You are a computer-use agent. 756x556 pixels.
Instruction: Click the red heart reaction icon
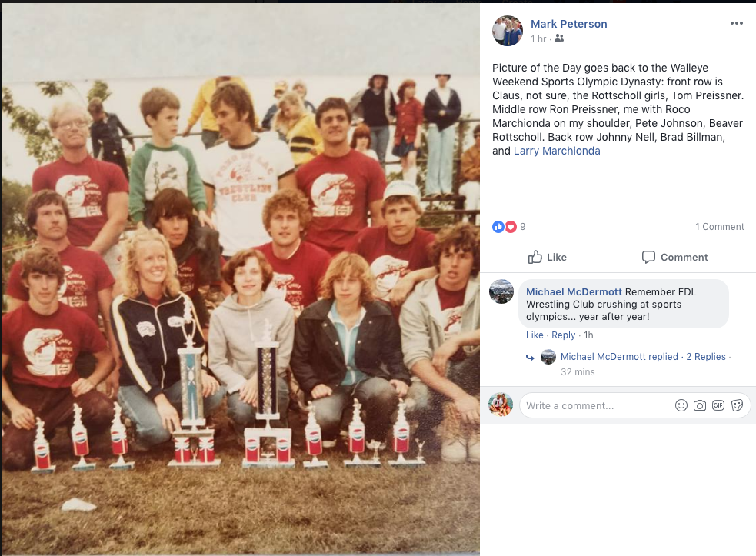[511, 227]
